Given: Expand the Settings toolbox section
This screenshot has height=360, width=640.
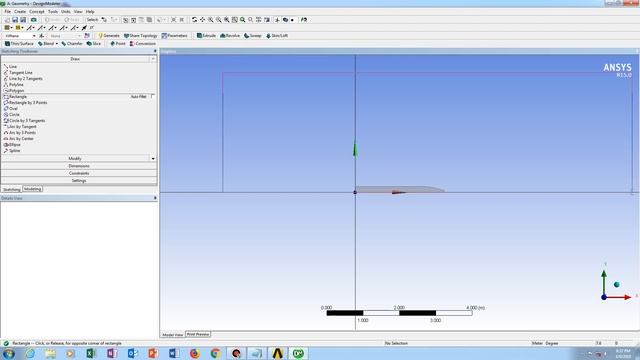Looking at the screenshot, I should [79, 181].
